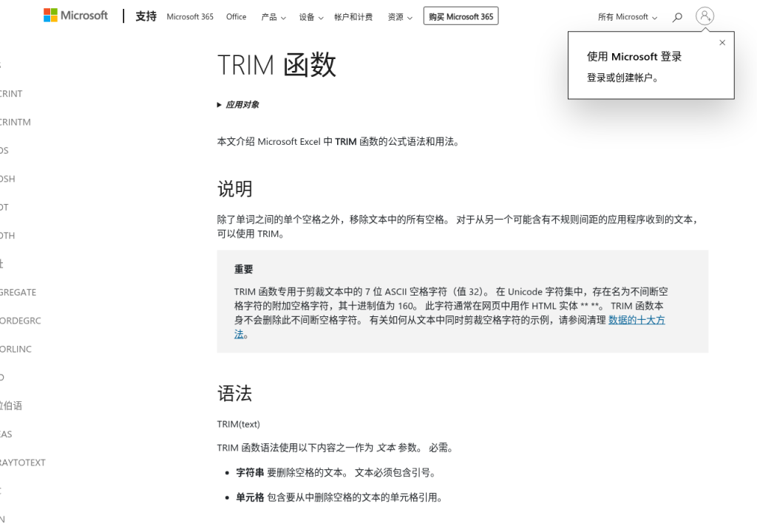
Task: Click the TRIM(text) syntax line
Action: point(239,424)
